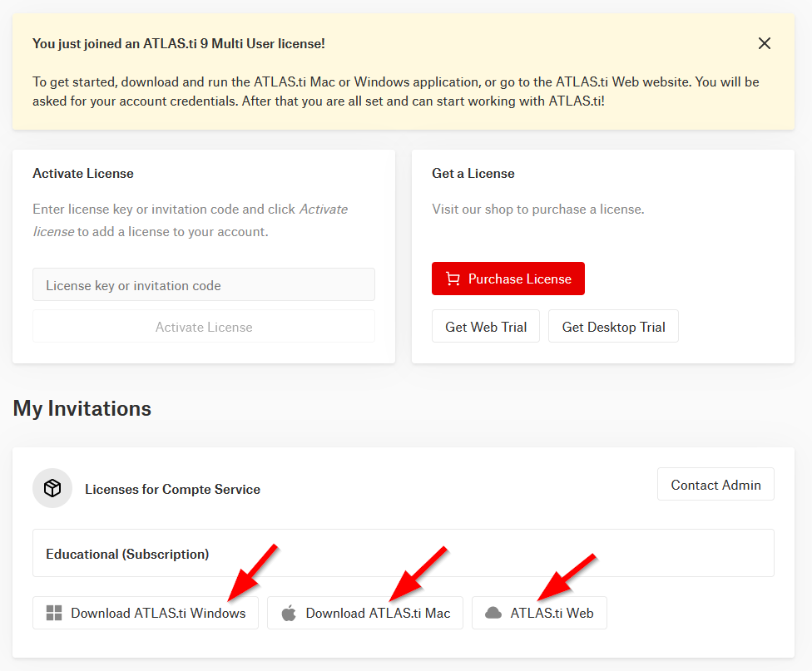Screen dimensions: 812x671
Task: Focus the license key or invitation code field
Action: (x=204, y=285)
